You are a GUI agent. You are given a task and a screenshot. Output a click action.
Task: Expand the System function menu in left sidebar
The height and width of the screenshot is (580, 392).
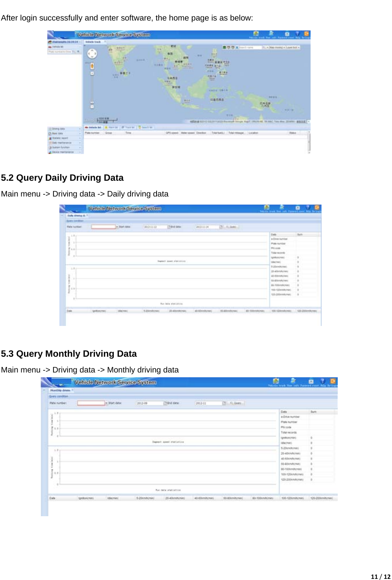(65, 147)
